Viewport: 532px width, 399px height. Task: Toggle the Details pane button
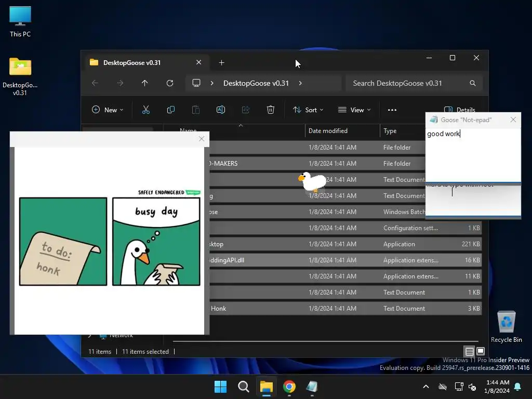pyautogui.click(x=459, y=110)
